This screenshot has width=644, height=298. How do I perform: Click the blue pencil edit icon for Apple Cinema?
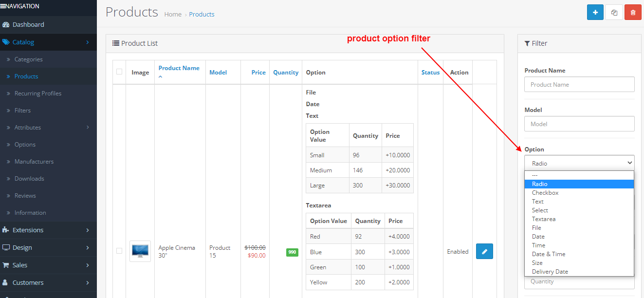484,251
